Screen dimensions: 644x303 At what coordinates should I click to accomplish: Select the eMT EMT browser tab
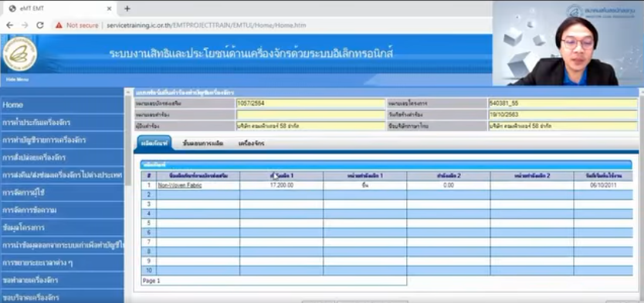coord(59,8)
